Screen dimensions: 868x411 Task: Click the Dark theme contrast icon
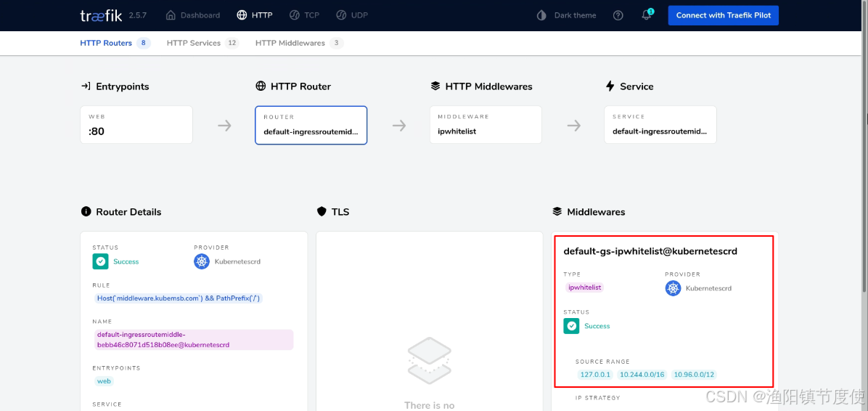point(541,15)
